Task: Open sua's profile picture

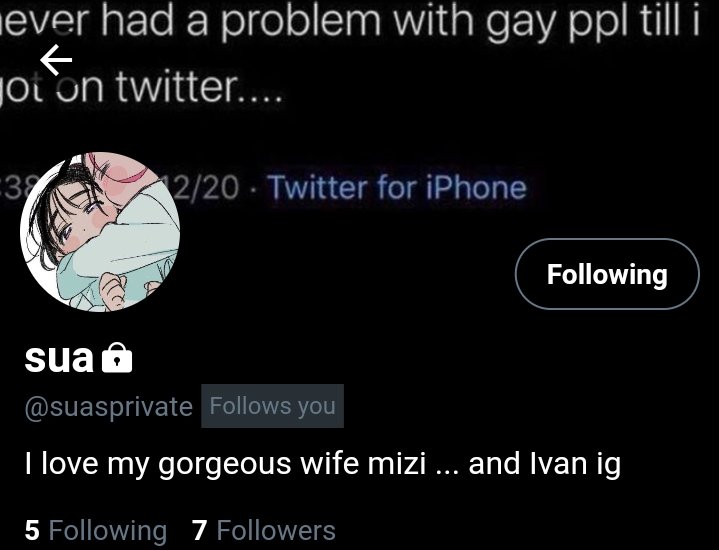Action: [x=100, y=232]
